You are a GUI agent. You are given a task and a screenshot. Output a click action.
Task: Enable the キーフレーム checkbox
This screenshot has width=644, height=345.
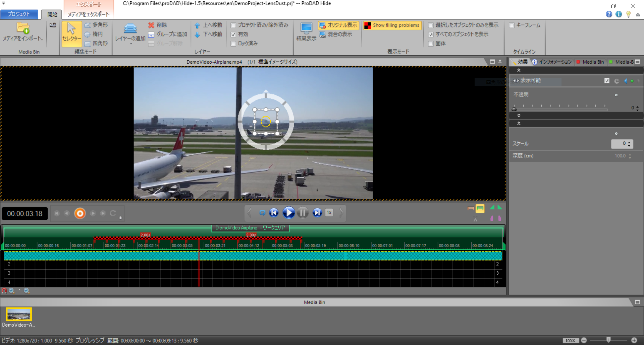[512, 25]
